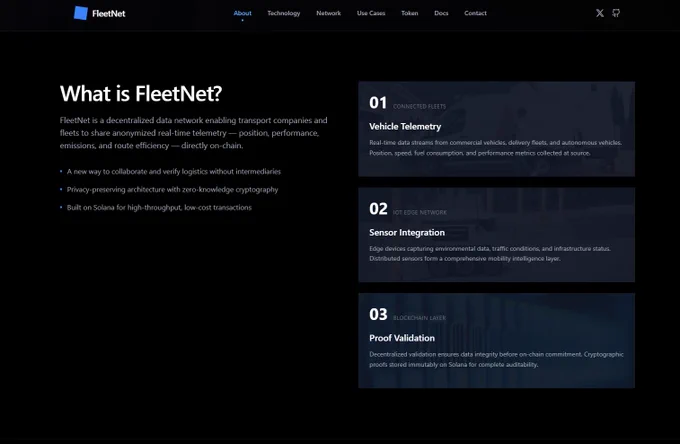Click the FleetNet decentralized data network paragraph
The height and width of the screenshot is (444, 680).
193,133
